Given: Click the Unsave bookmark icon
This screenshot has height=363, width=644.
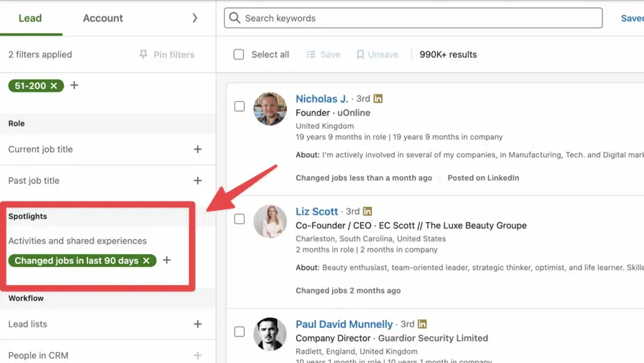Looking at the screenshot, I should click(x=360, y=54).
